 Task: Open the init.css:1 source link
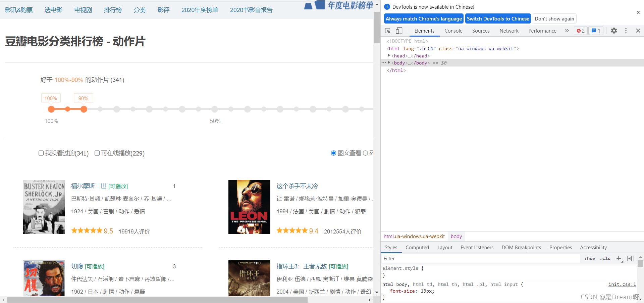(x=622, y=284)
